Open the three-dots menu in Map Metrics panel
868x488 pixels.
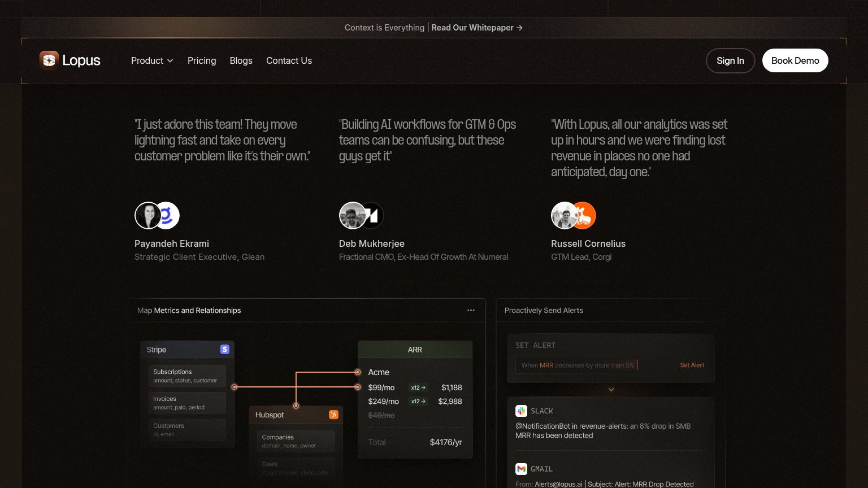click(x=471, y=310)
